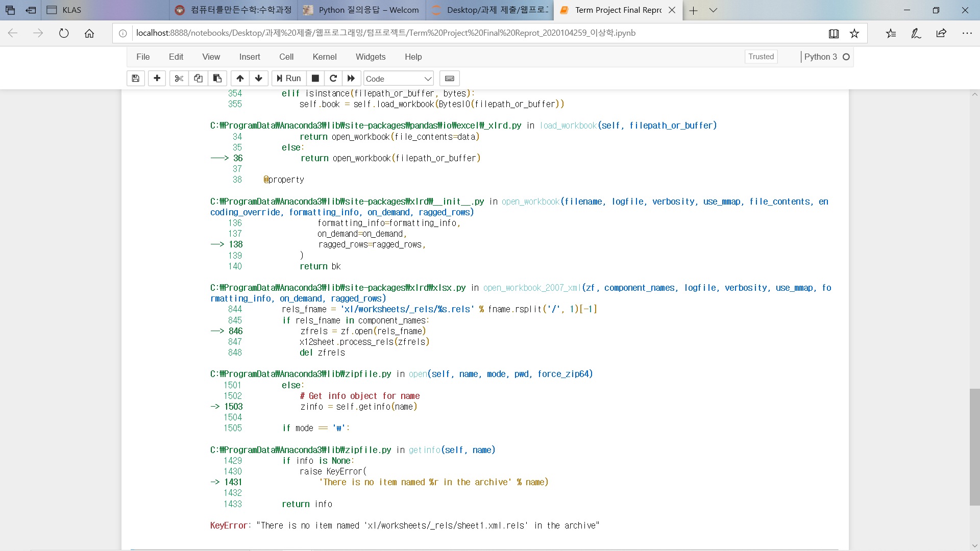Copy selected cells from the notebook toolbar

(198, 78)
